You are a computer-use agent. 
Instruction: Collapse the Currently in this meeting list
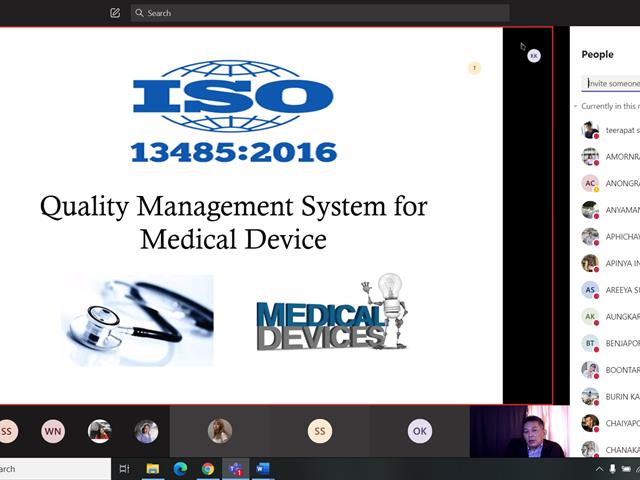pos(576,106)
